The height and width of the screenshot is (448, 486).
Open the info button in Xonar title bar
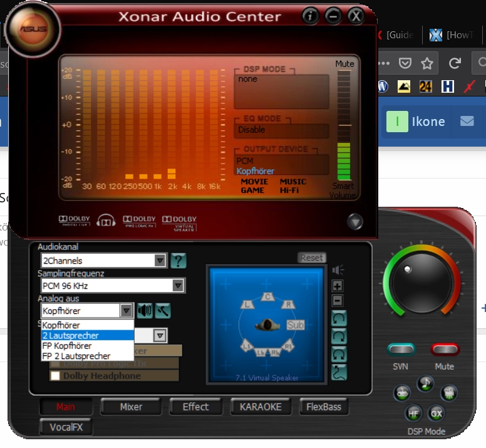tap(310, 16)
